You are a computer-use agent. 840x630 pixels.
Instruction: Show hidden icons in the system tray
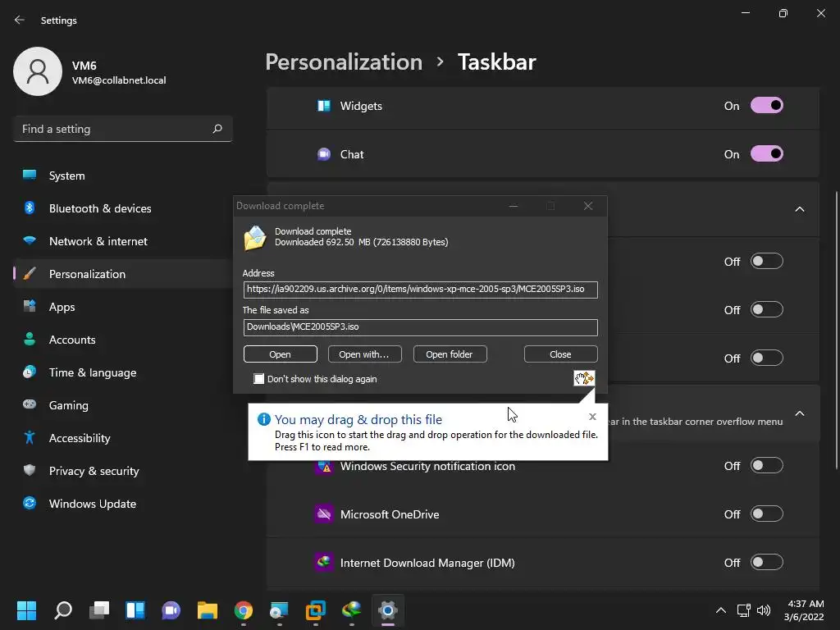(x=721, y=610)
